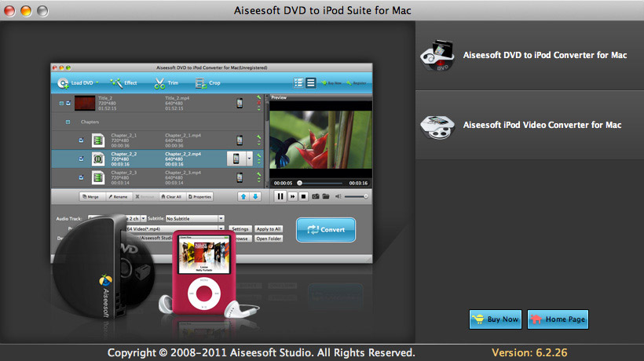Pause the preview playback
The width and height of the screenshot is (644, 361).
(280, 196)
